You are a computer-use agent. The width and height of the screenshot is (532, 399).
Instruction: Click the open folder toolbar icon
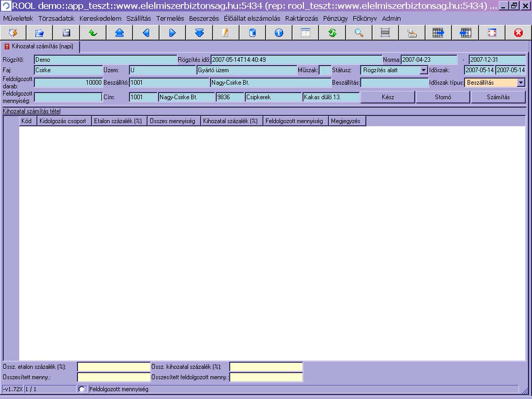39,33
